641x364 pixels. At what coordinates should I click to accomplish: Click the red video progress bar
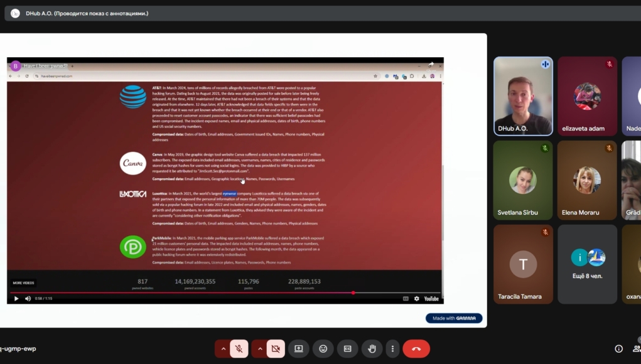188,292
